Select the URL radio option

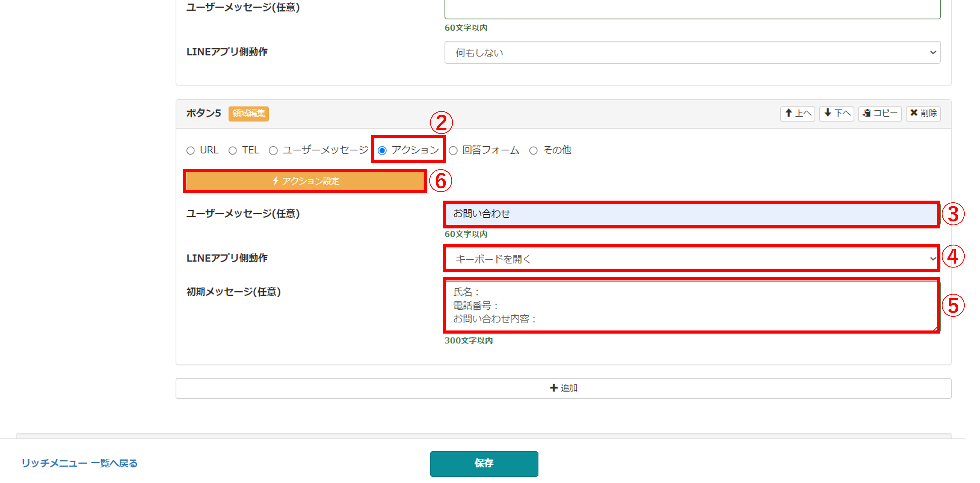[x=191, y=151]
